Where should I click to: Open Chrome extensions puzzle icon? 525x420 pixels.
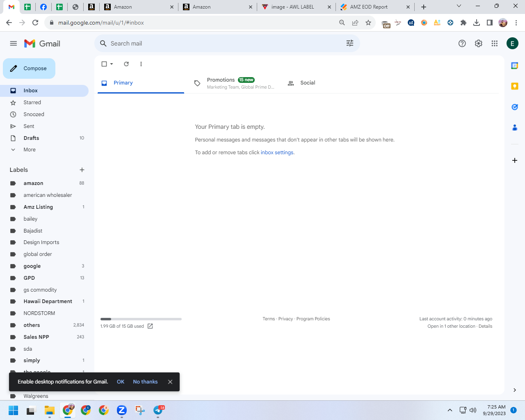tap(463, 23)
